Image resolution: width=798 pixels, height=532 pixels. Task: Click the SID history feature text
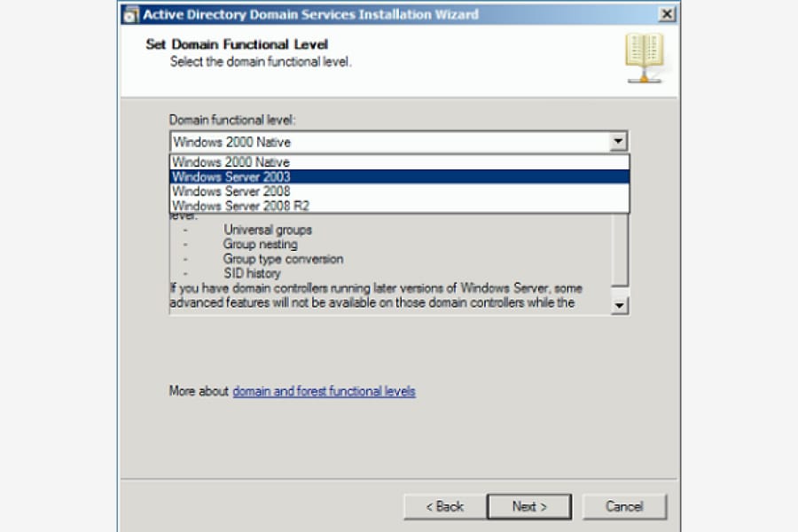pyautogui.click(x=252, y=273)
